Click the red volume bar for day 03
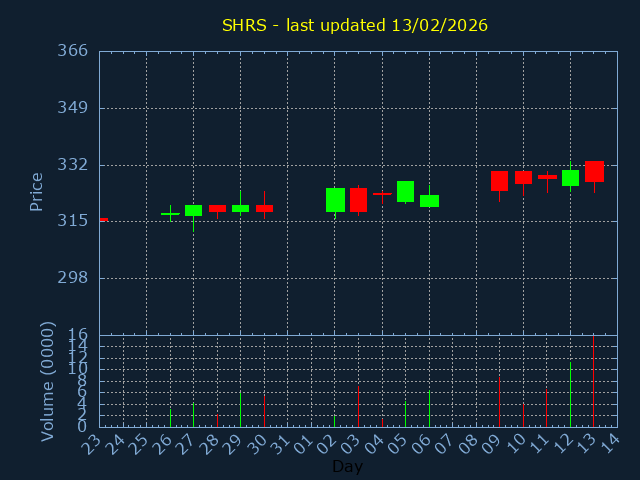 (358, 407)
